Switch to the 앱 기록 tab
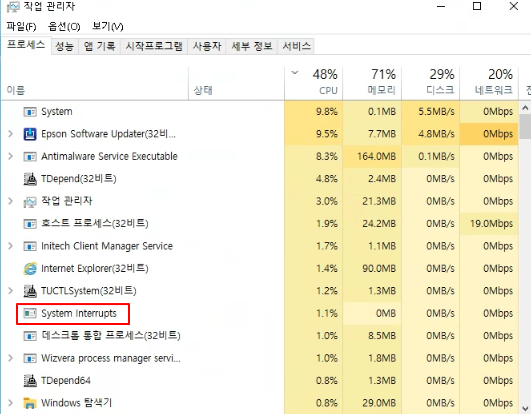531x414 pixels. click(x=100, y=46)
